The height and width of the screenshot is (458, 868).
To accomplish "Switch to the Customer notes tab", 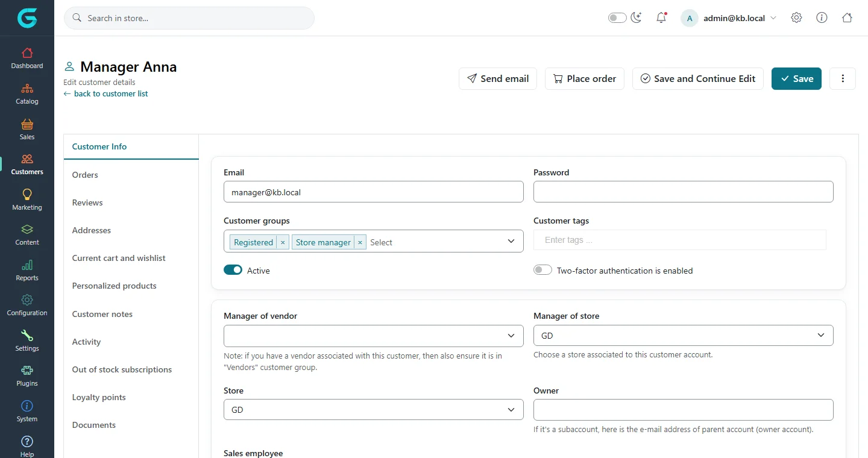I will [131, 314].
